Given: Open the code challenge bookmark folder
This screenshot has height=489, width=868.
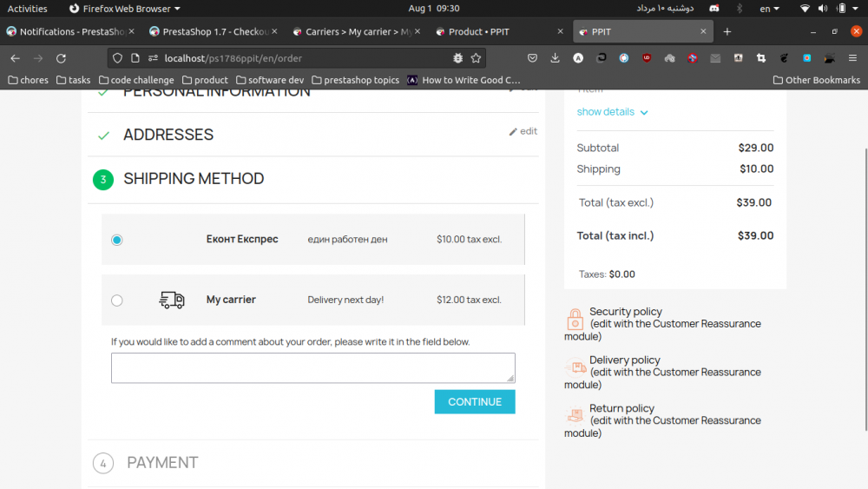Looking at the screenshot, I should 136,80.
